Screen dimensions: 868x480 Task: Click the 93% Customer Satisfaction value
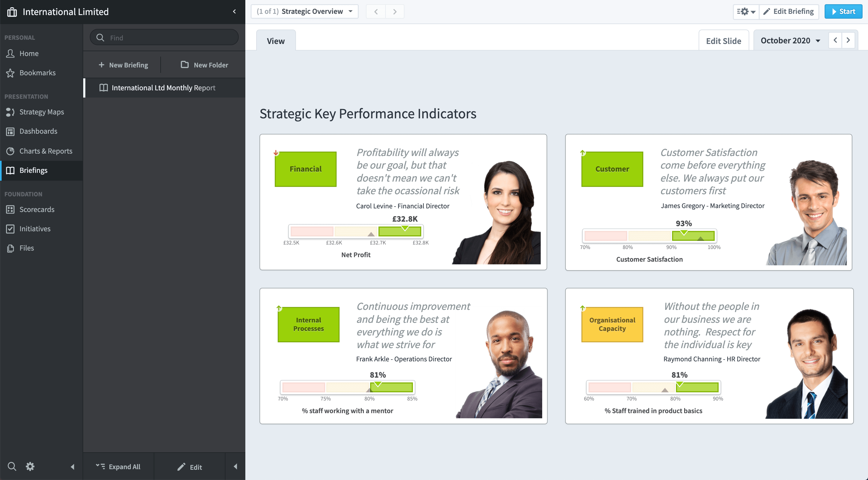tap(684, 223)
